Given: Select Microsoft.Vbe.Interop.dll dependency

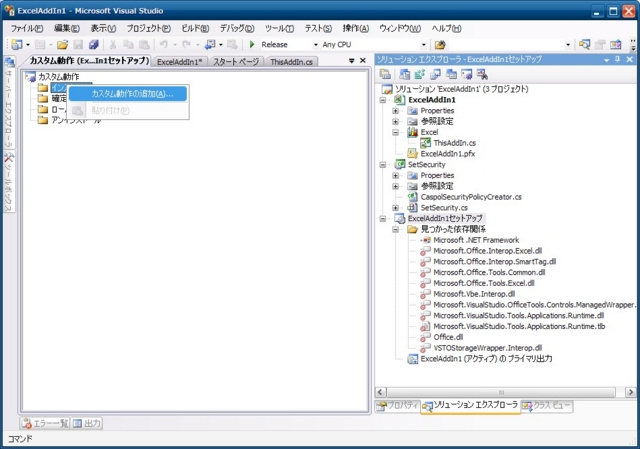Looking at the screenshot, I should click(x=474, y=294).
